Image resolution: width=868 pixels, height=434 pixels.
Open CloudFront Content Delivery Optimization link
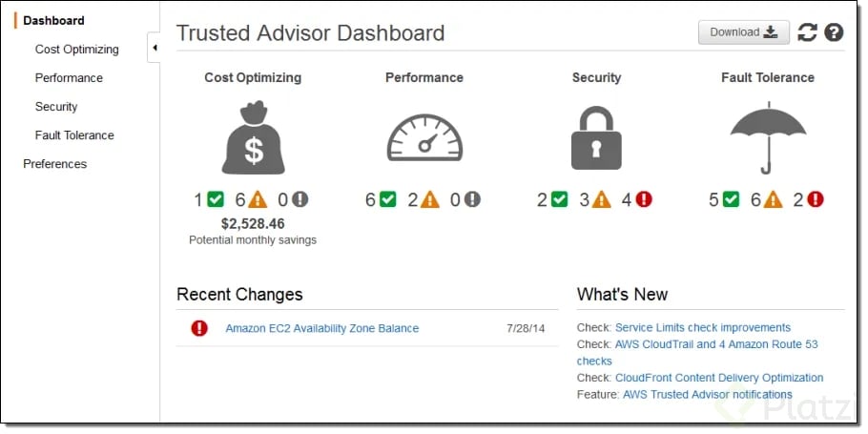pos(719,378)
